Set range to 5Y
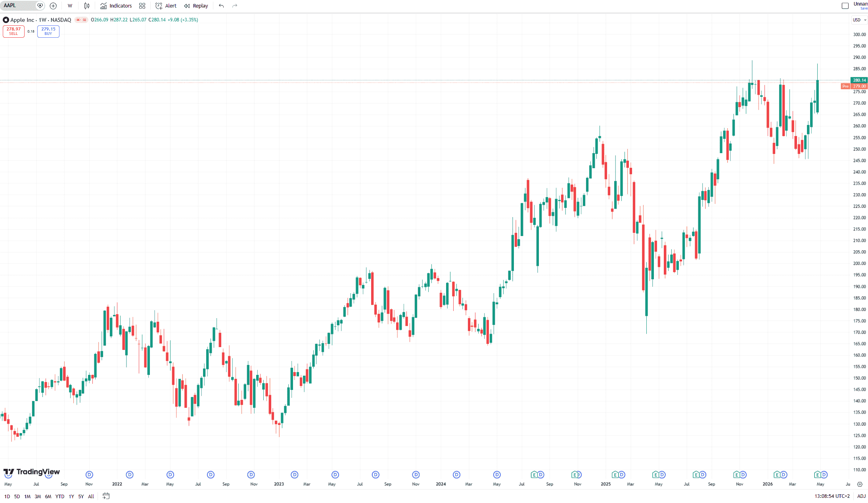 point(81,496)
